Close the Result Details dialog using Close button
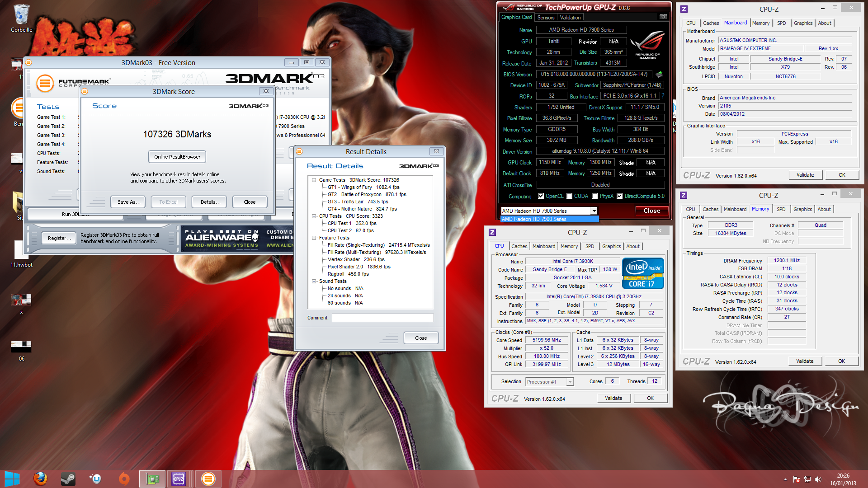Viewport: 868px width, 488px height. 420,338
